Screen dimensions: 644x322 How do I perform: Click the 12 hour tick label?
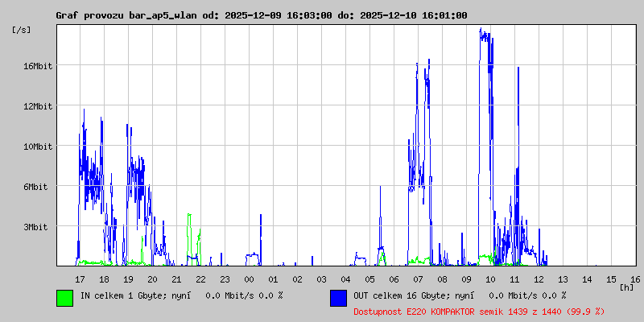[x=539, y=279]
